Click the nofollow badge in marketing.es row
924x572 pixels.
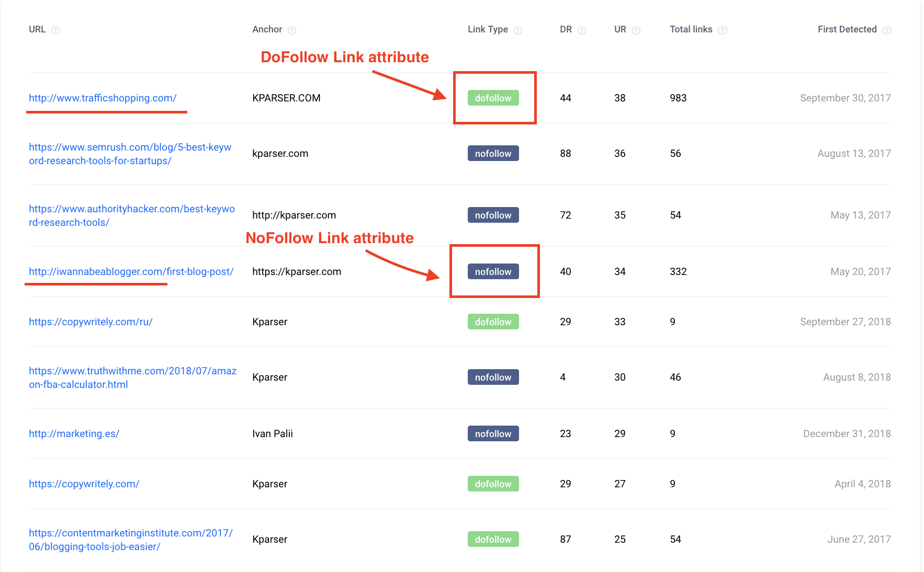[x=493, y=433]
